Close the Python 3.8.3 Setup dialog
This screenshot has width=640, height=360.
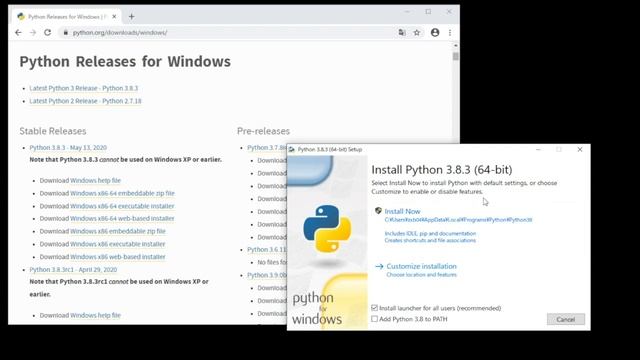pos(580,149)
